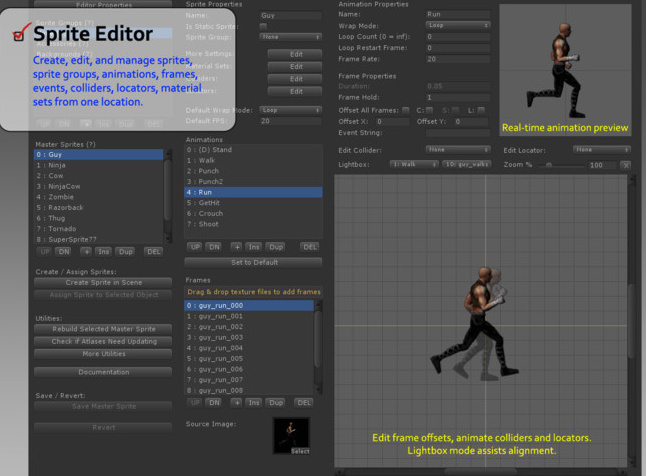Select the Punch animation

(x=253, y=171)
